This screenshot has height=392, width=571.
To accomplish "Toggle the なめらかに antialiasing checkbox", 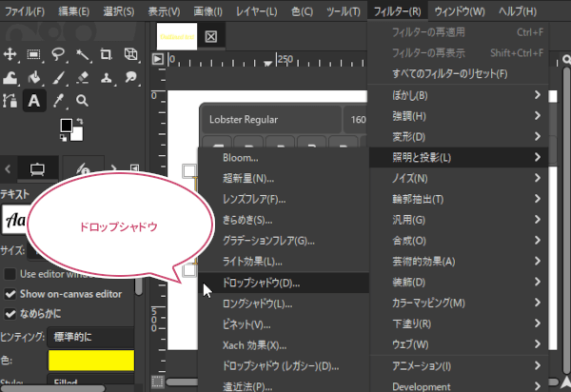I will [x=11, y=313].
